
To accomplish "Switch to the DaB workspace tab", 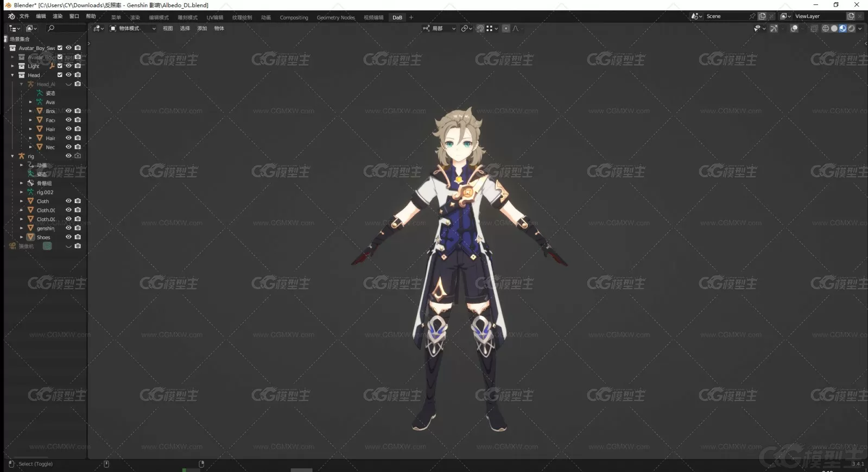I will [397, 17].
